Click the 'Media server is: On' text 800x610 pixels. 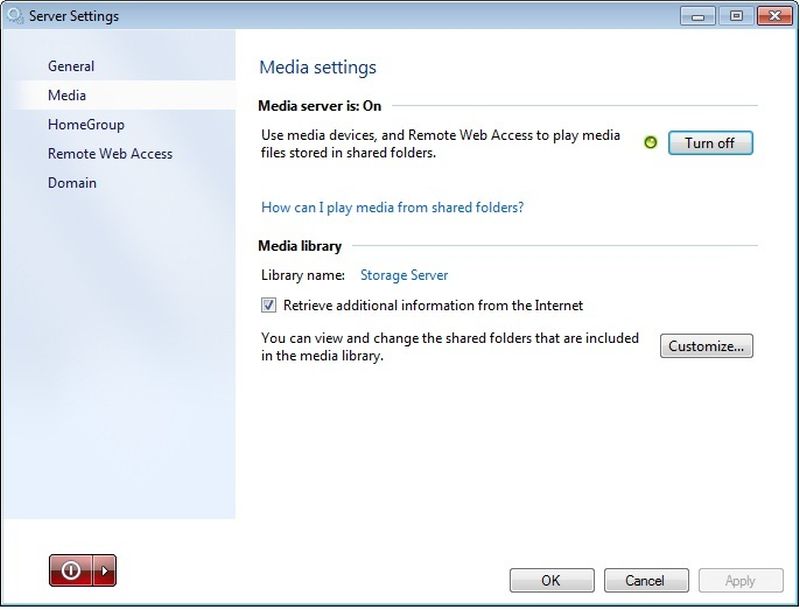(x=320, y=106)
